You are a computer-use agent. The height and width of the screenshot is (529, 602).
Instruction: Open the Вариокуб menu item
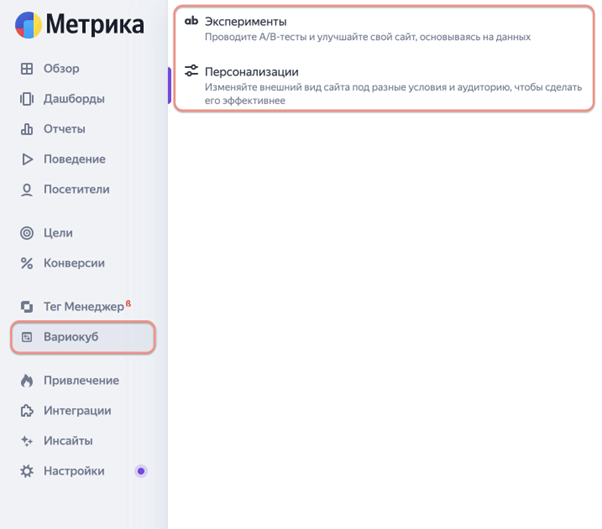(x=83, y=337)
